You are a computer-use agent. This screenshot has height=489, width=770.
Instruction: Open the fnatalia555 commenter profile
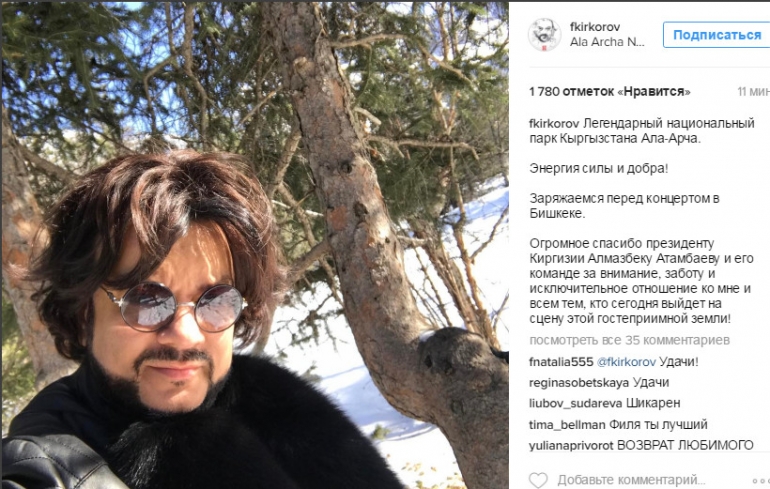point(561,362)
